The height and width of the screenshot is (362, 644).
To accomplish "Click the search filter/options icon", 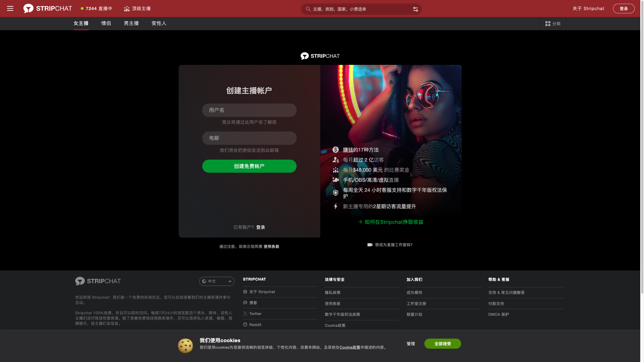I will click(415, 9).
